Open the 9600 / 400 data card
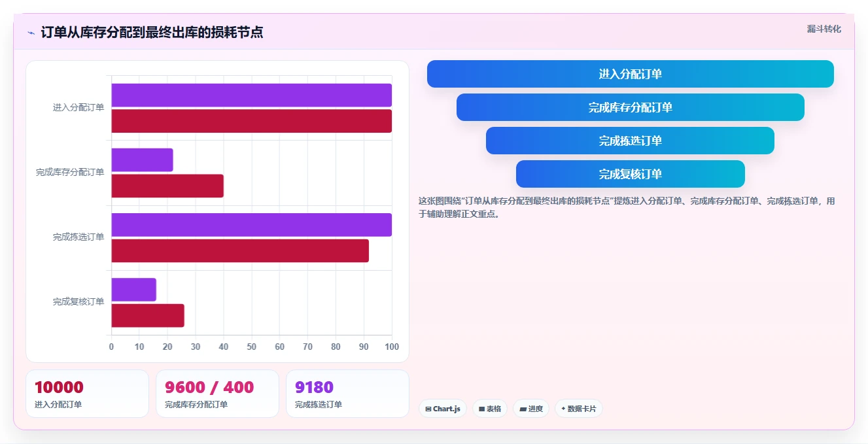 click(x=217, y=394)
